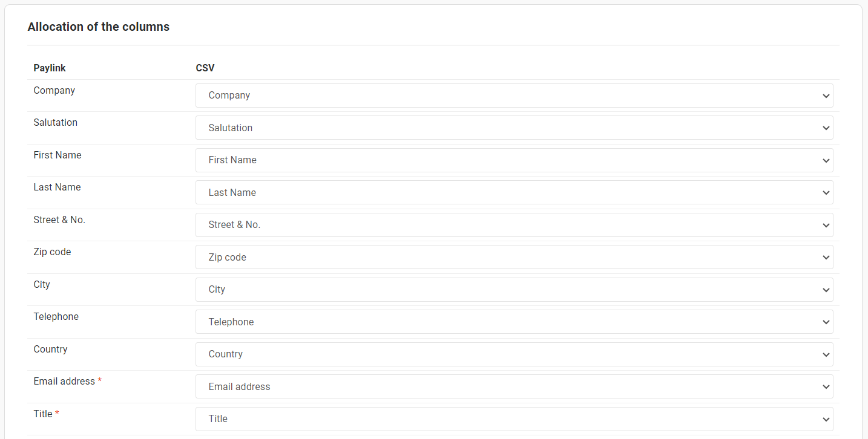The image size is (868, 439).
Task: Click the chevron arrow of City dropdown
Action: pos(826,290)
